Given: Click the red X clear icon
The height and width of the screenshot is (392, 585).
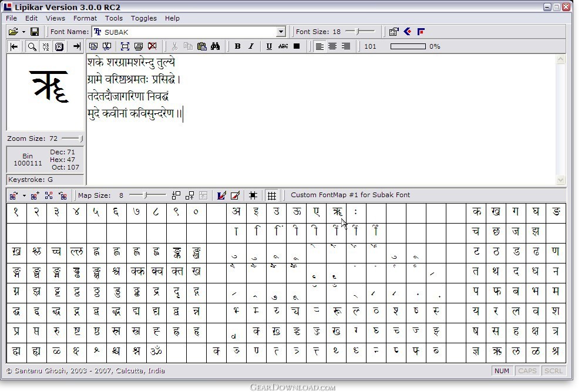Looking at the screenshot, I should click(152, 46).
